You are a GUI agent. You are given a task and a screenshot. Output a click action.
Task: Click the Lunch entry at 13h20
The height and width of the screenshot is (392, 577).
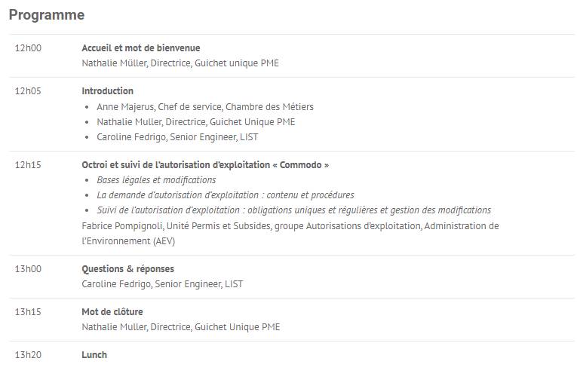pos(94,355)
